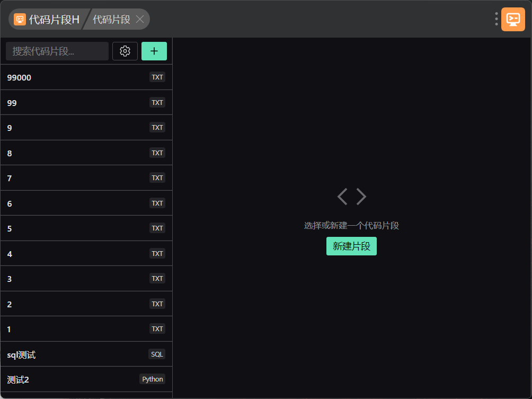Choose the snippet titled 3
The height and width of the screenshot is (399, 532).
pyautogui.click(x=86, y=279)
